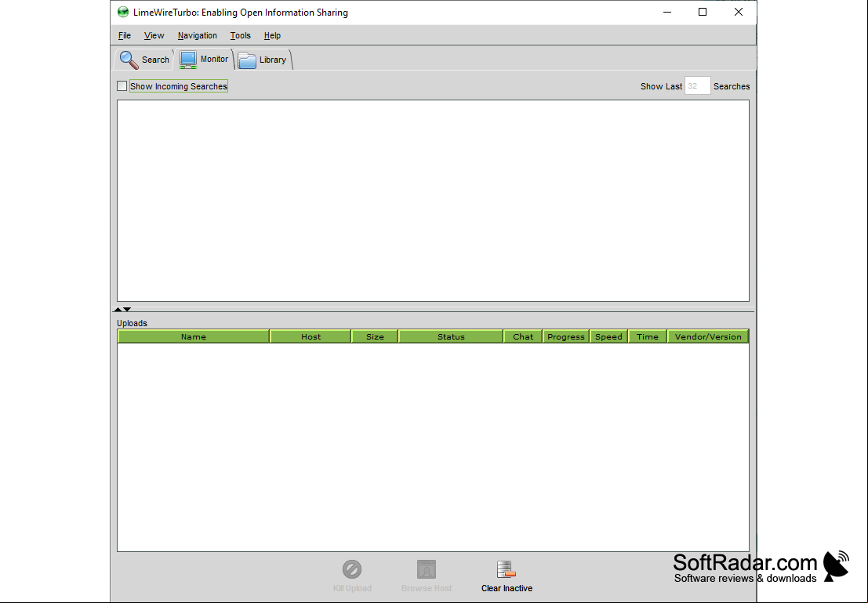868x603 pixels.
Task: Sort uploads by Host column
Action: tap(311, 336)
